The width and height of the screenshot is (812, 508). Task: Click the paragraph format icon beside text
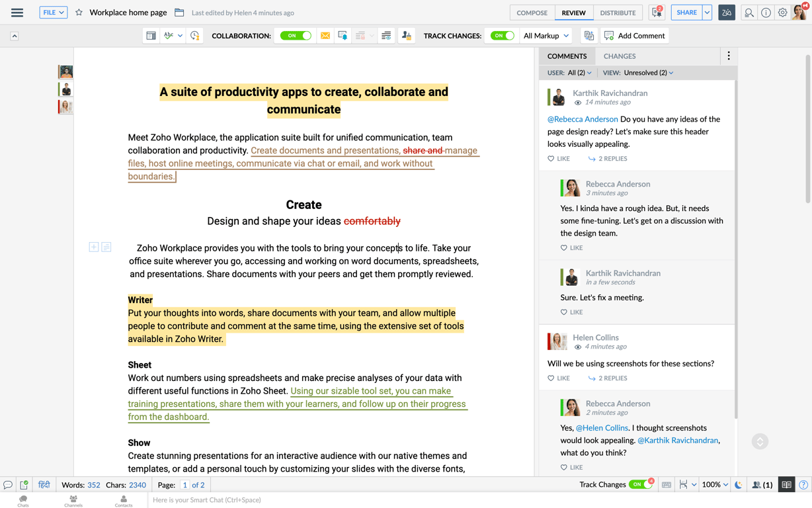[106, 247]
